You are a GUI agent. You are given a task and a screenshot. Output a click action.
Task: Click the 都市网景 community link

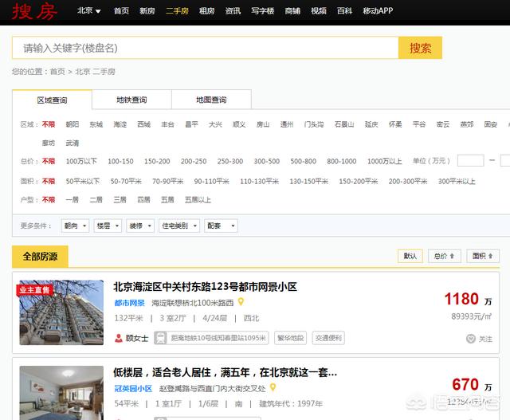click(129, 303)
